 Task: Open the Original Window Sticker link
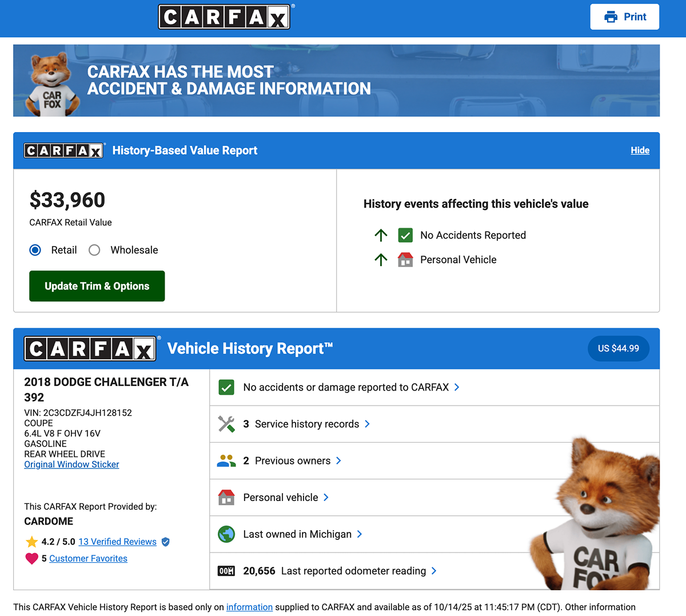point(71,464)
